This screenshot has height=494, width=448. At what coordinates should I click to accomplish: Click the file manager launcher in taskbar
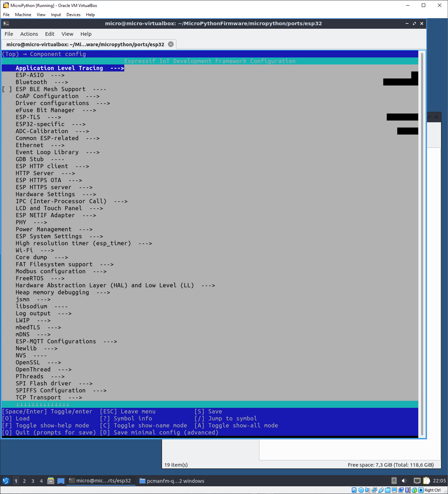coord(51,481)
